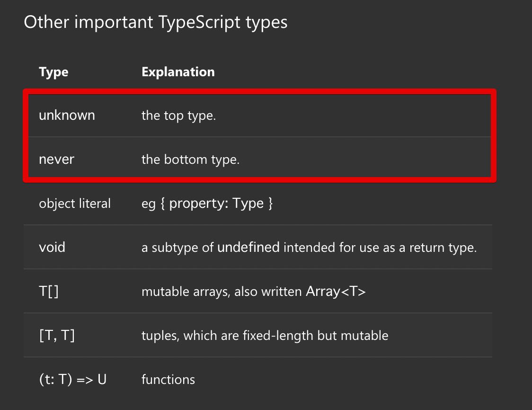Image resolution: width=532 pixels, height=410 pixels.
Task: Select the 'object literal' type cell
Action: tap(75, 204)
